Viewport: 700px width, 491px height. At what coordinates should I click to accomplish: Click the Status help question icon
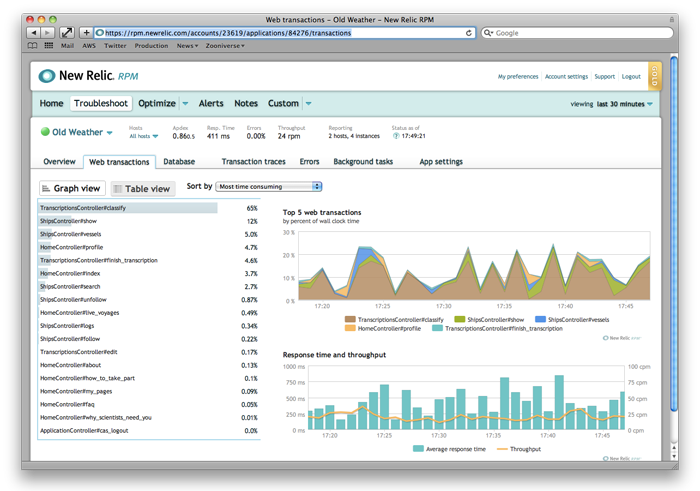396,136
